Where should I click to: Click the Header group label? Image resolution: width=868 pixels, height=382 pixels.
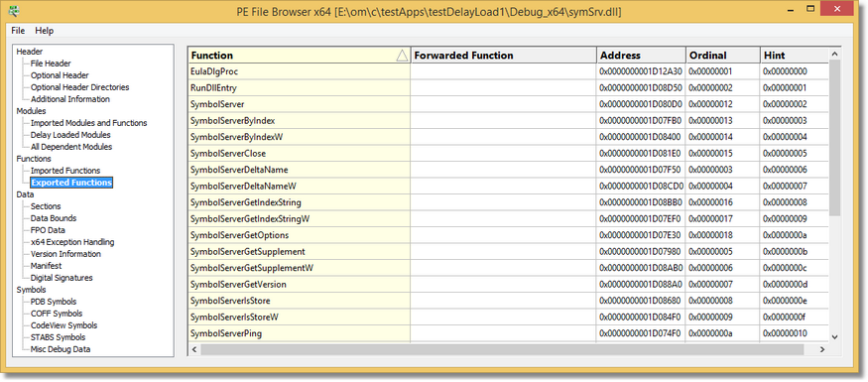pyautogui.click(x=30, y=52)
